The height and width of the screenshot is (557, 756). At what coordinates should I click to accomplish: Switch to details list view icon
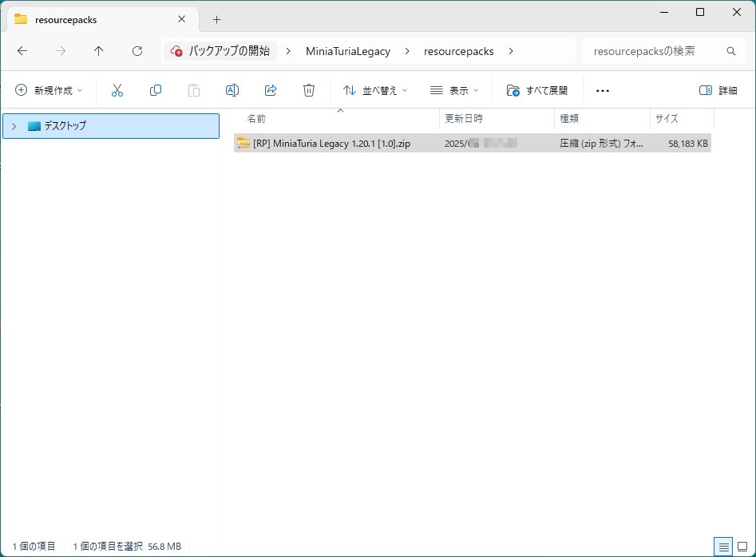click(723, 547)
